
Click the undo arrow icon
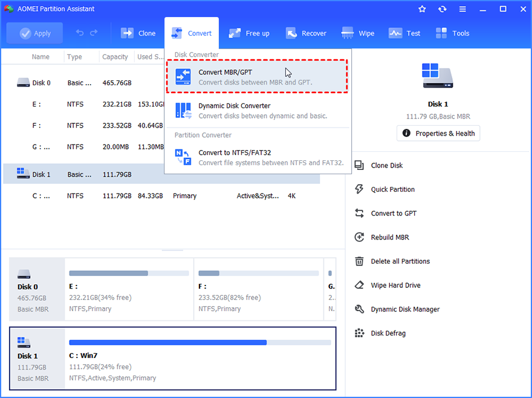80,33
